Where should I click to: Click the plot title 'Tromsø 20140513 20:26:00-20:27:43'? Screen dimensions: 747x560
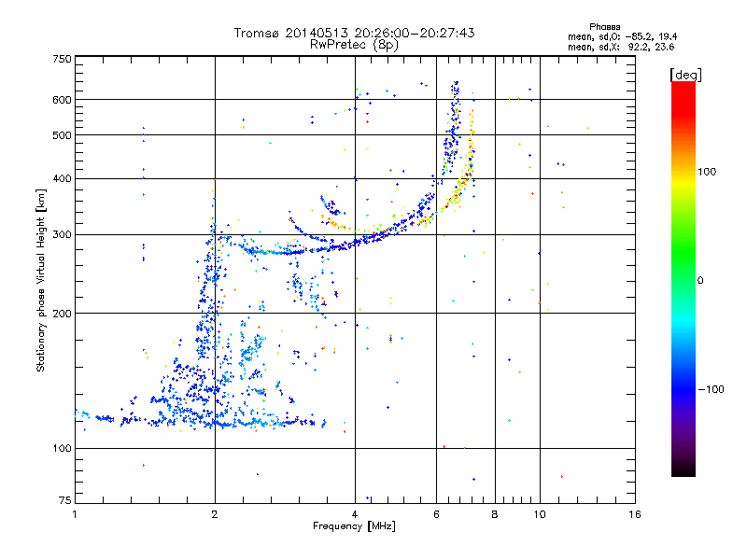tap(354, 33)
